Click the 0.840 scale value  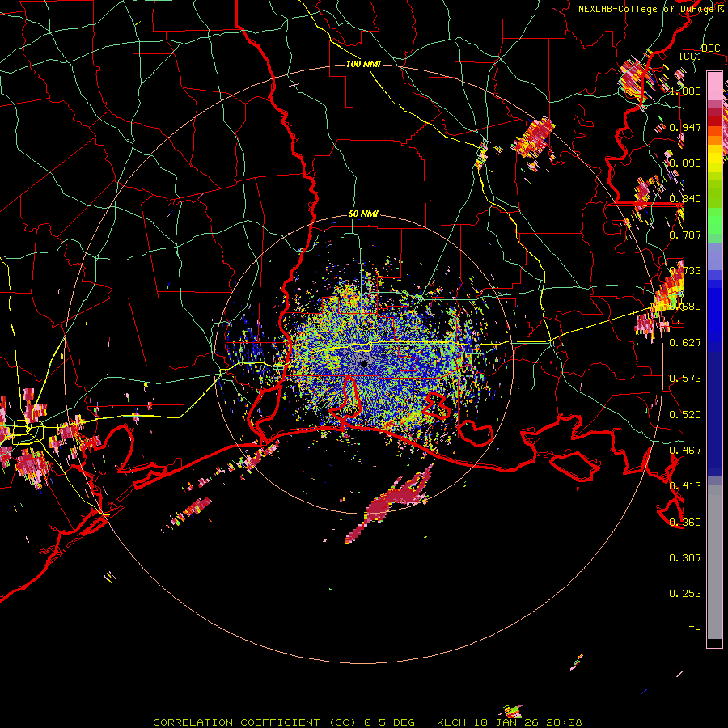[x=685, y=199]
